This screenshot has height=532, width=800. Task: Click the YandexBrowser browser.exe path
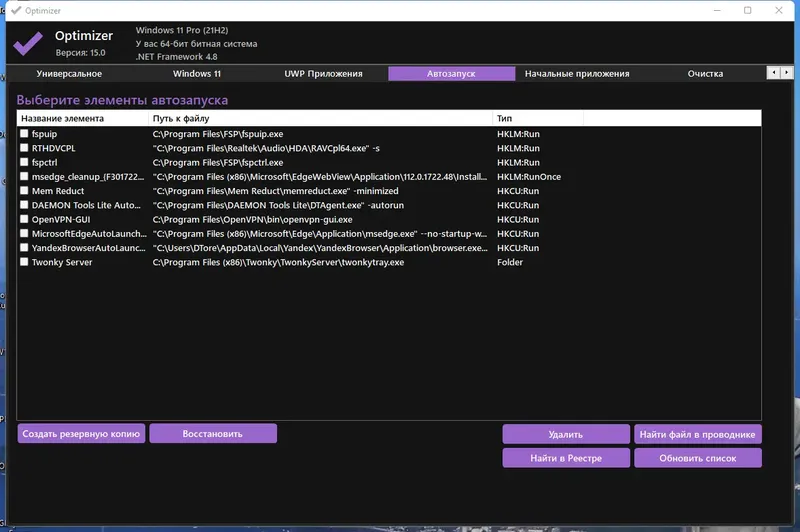320,248
